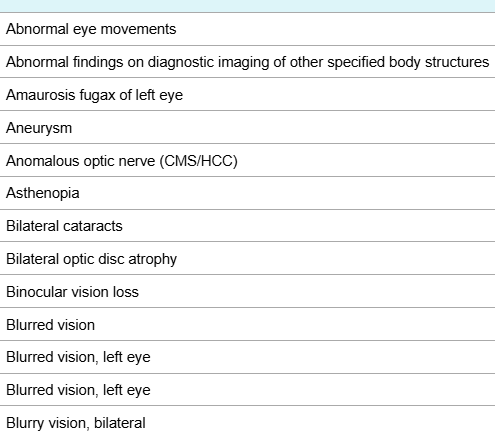Select Anomalous optic nerve (CMS/HCC)
This screenshot has width=495, height=437.
[247, 161]
